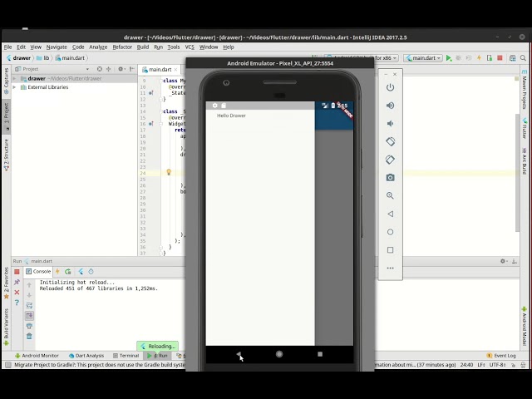Stop the app with red square in toolbar

(500, 58)
